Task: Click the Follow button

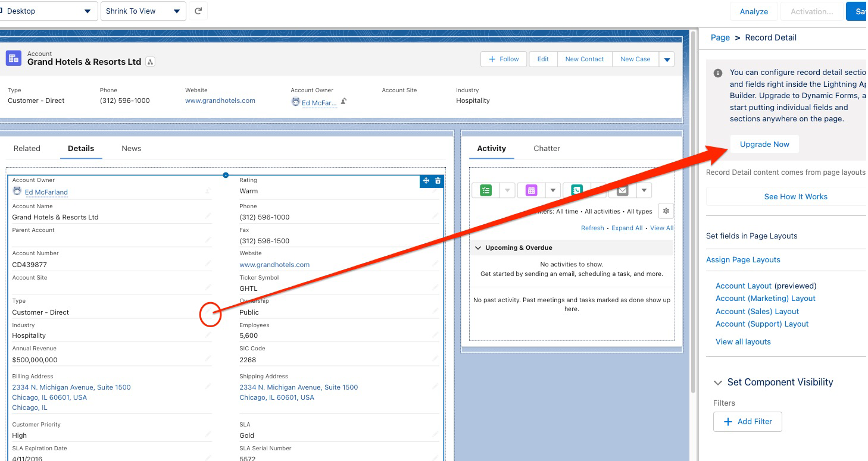Action: [504, 59]
